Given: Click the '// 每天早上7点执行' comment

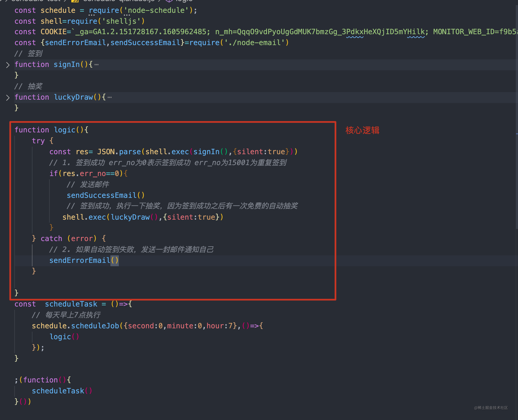Looking at the screenshot, I should (x=66, y=315).
